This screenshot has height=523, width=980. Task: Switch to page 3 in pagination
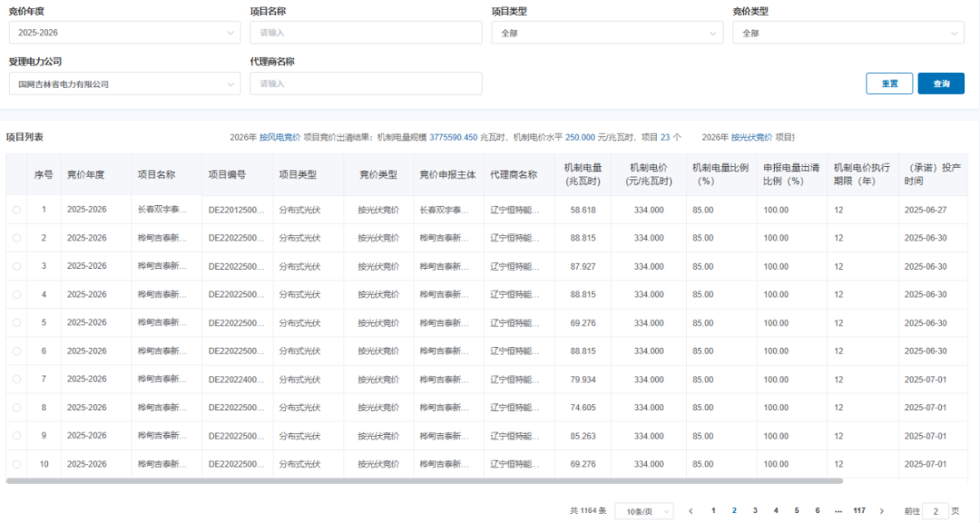click(755, 510)
